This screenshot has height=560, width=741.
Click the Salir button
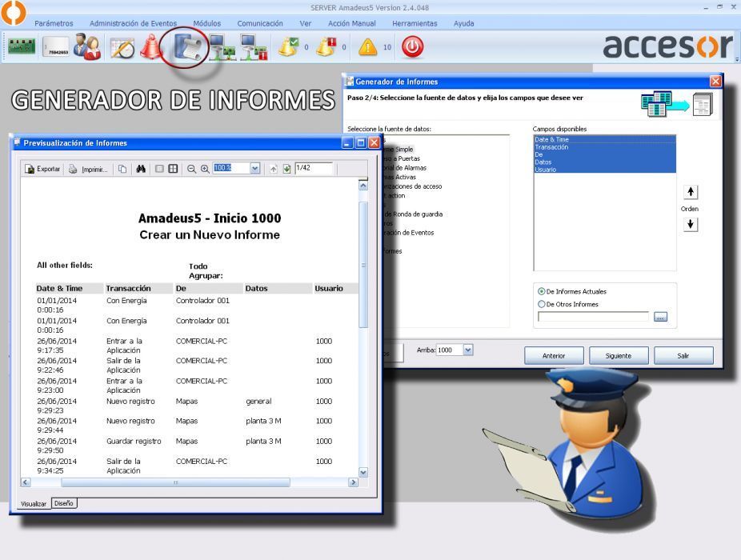(x=683, y=355)
